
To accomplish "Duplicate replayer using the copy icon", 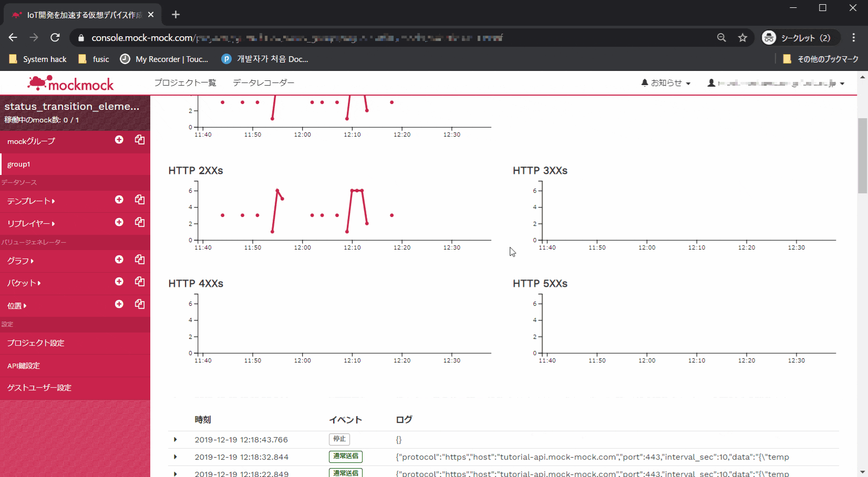I will pos(140,222).
